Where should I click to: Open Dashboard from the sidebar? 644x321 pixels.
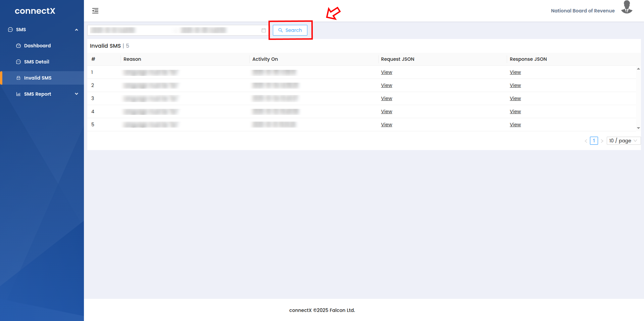pyautogui.click(x=37, y=46)
